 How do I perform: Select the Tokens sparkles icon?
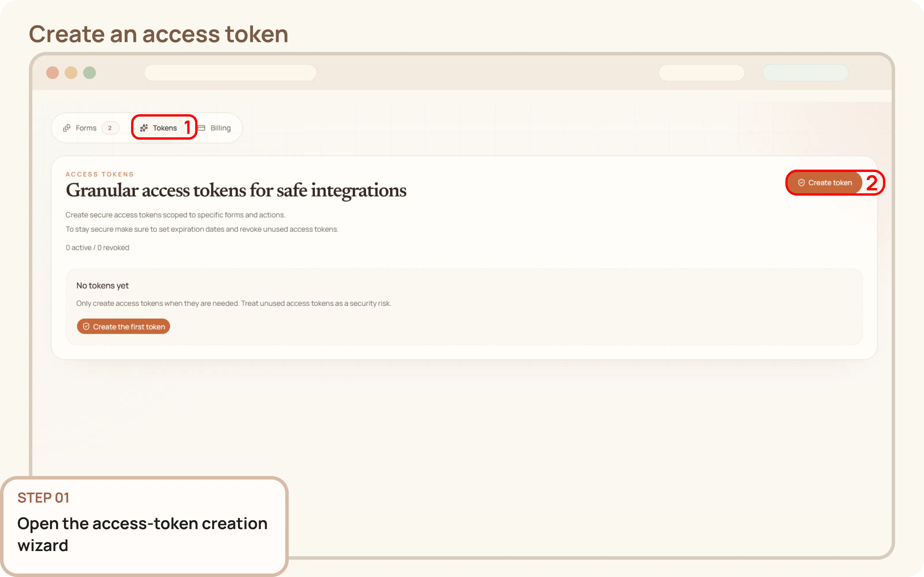click(x=144, y=128)
